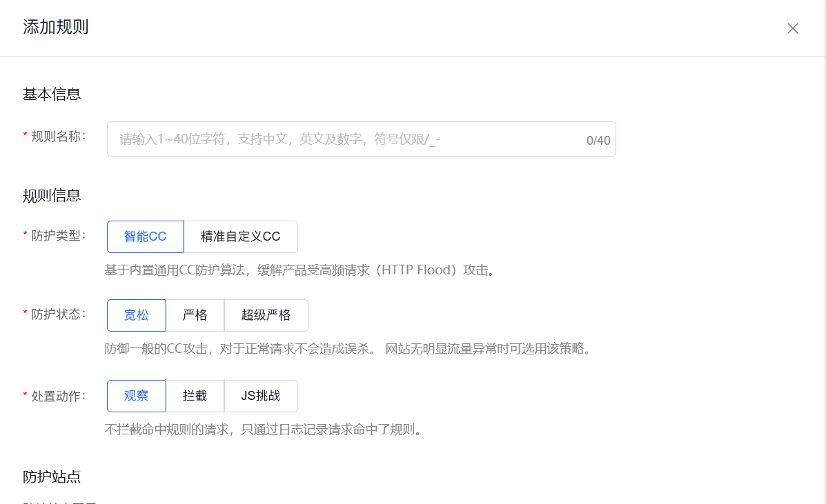Image resolution: width=826 pixels, height=504 pixels.
Task: Switch to 精准自定义CC protection type
Action: 241,236
